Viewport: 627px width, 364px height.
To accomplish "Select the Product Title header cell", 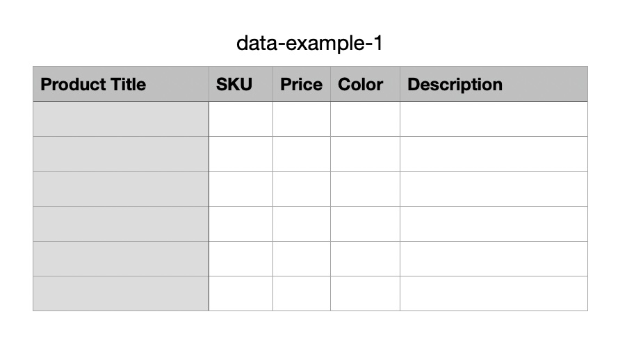I will tap(120, 85).
